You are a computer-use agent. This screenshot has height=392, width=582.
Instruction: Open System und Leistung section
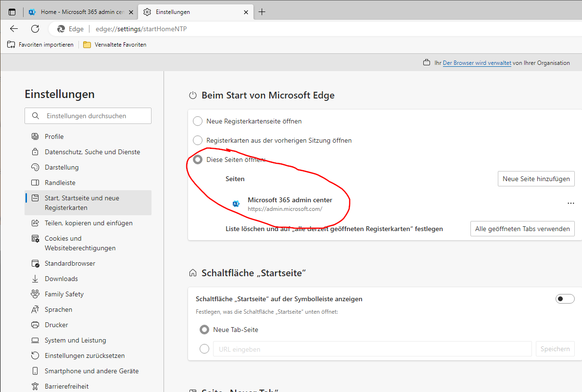click(x=88, y=340)
